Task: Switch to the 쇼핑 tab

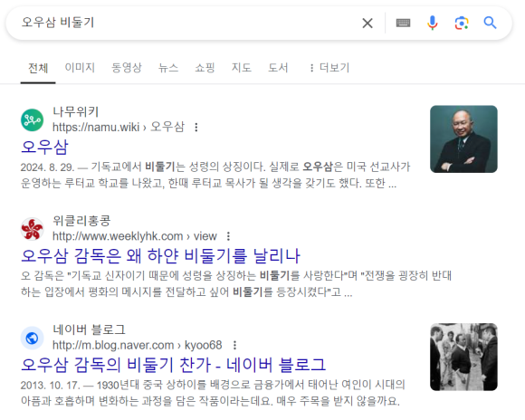Action: 205,68
